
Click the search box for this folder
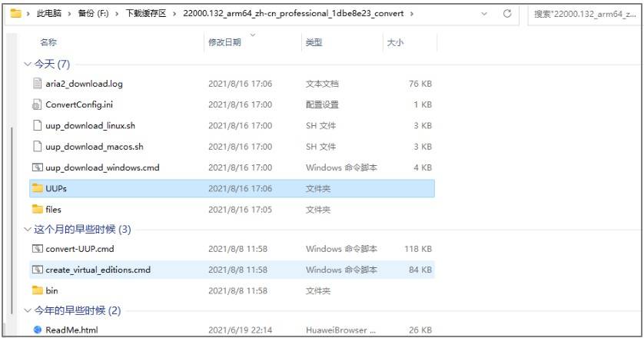[585, 14]
